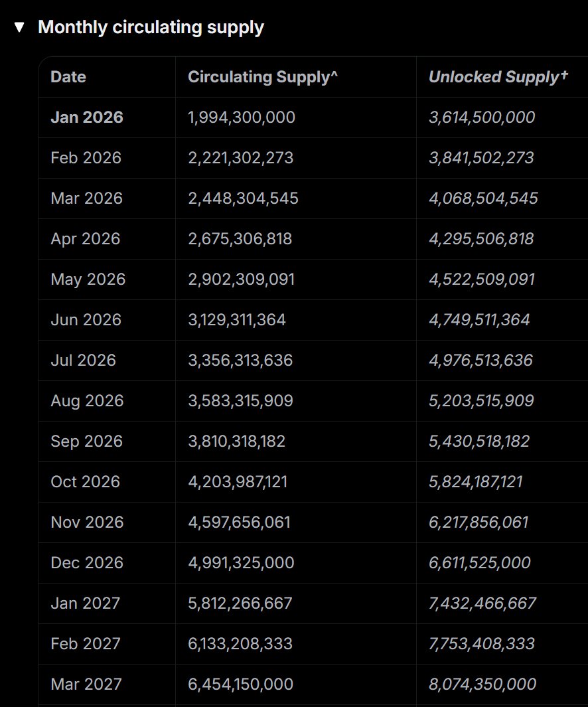Select Sep 2026 circulating value 3,810,318,182
588x707 pixels.
(236, 441)
